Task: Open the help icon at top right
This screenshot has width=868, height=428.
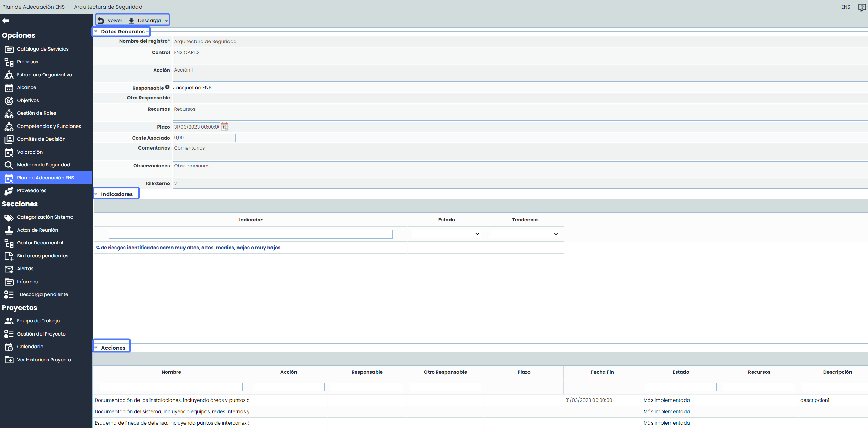Action: 862,7
